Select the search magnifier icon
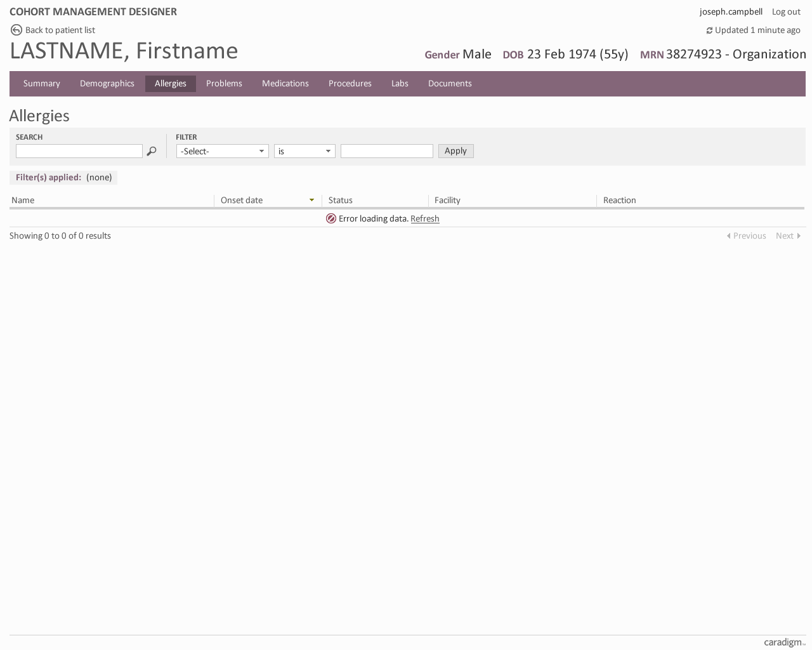Screen dimensions: 812x650 point(152,151)
